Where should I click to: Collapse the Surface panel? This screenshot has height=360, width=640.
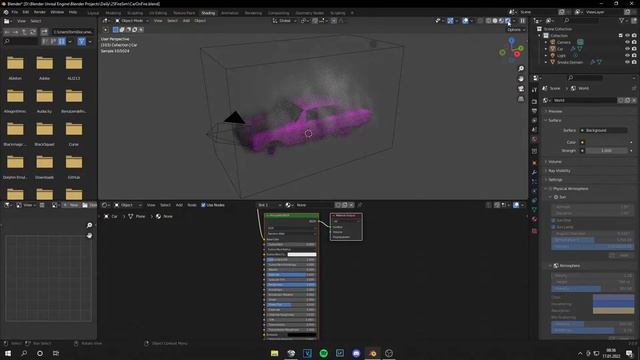point(554,120)
